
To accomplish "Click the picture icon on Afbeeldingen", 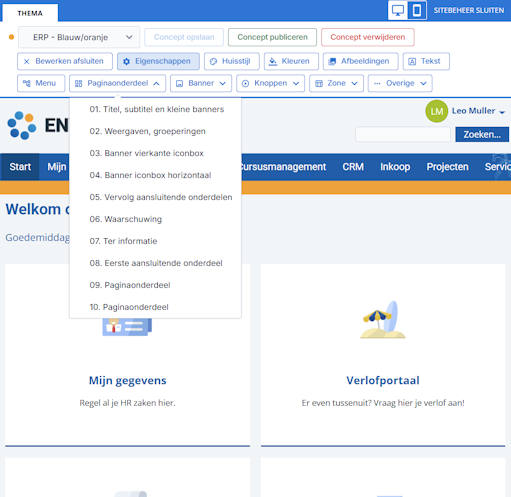I will pyautogui.click(x=332, y=61).
